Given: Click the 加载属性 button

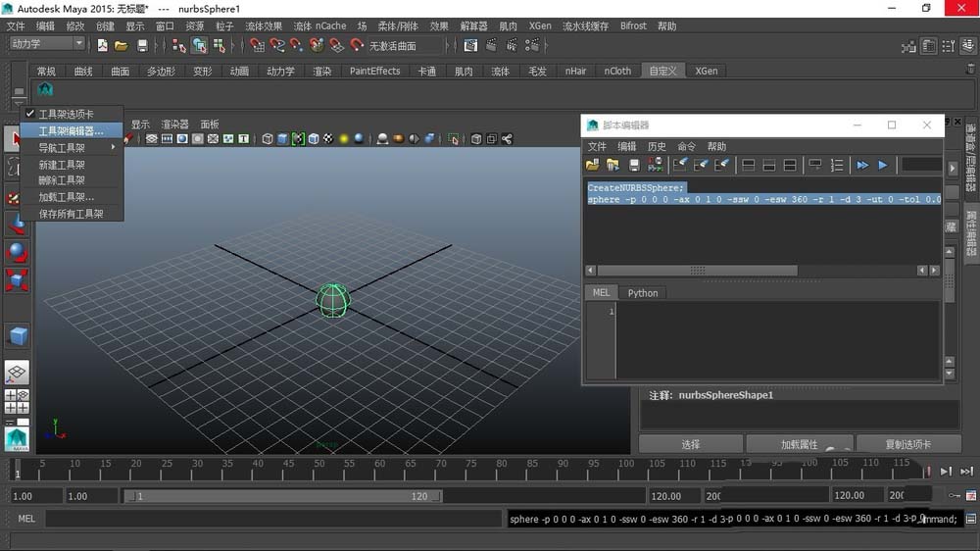Looking at the screenshot, I should tap(799, 444).
